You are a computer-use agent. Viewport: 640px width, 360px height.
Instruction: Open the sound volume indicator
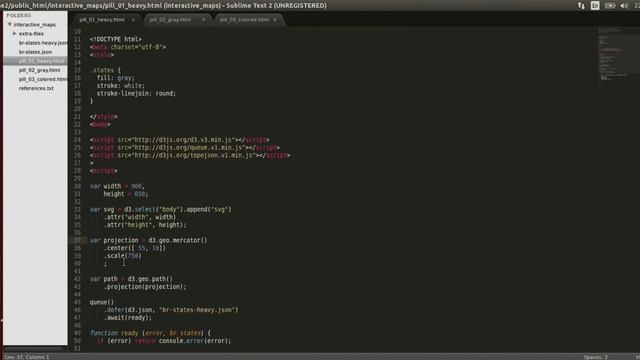624,5
